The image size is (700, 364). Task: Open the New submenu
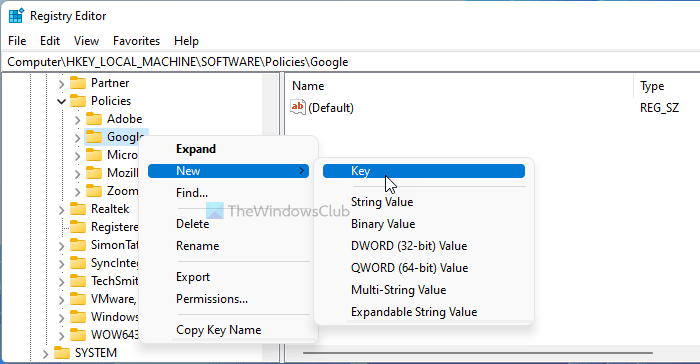pos(229,171)
